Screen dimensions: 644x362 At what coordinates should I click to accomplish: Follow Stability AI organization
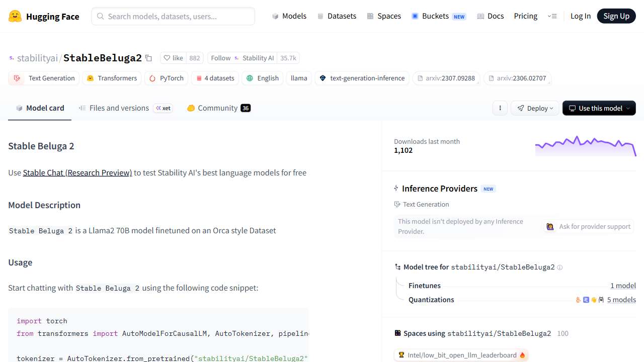coord(220,58)
